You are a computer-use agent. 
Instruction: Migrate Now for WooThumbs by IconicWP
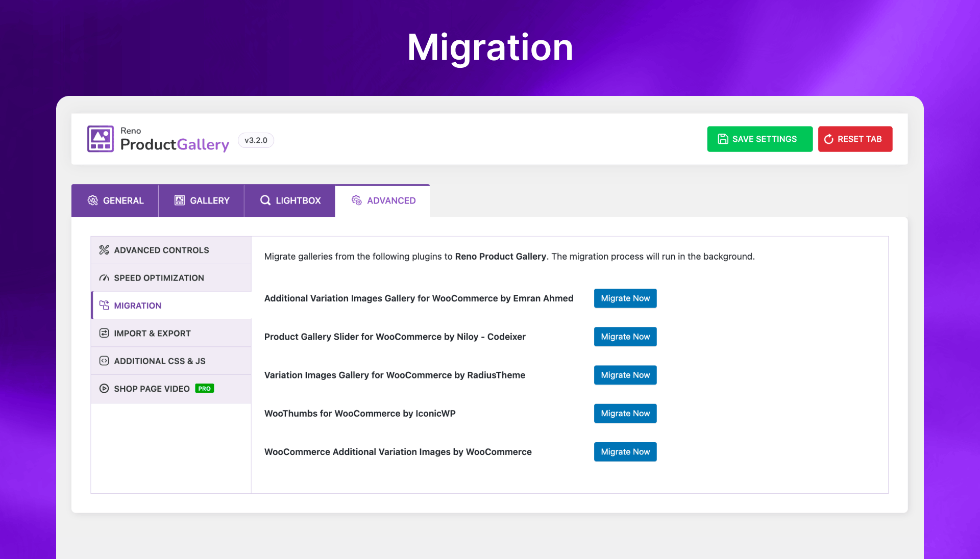click(x=625, y=413)
